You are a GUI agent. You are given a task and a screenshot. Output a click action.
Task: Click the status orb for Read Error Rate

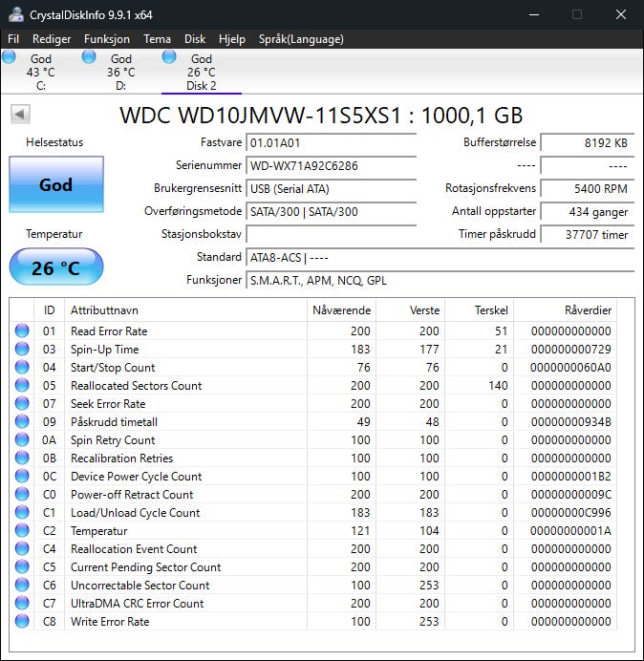[22, 330]
